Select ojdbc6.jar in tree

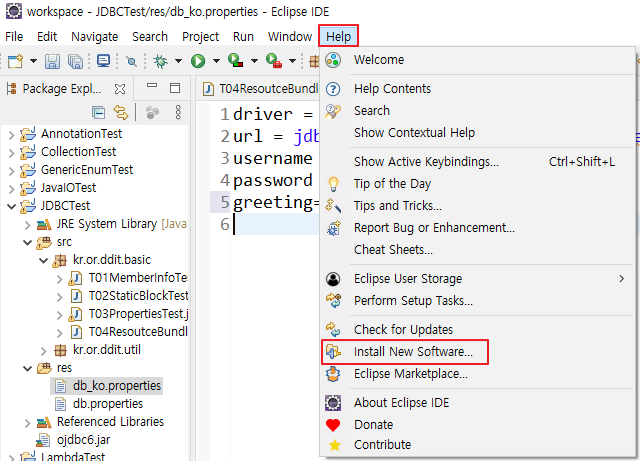click(x=83, y=440)
